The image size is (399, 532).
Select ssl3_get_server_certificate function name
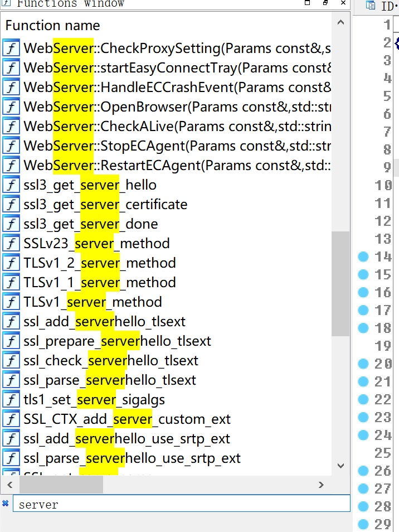(105, 205)
